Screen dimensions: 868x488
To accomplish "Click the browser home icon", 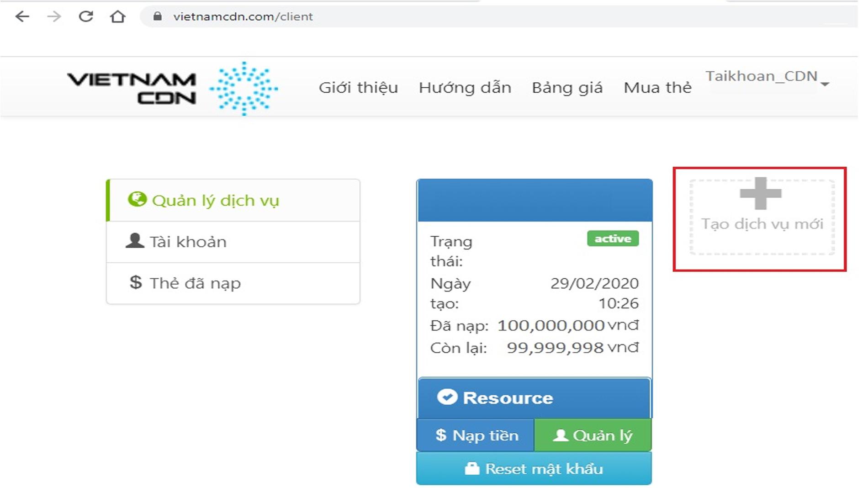I will coord(117,16).
